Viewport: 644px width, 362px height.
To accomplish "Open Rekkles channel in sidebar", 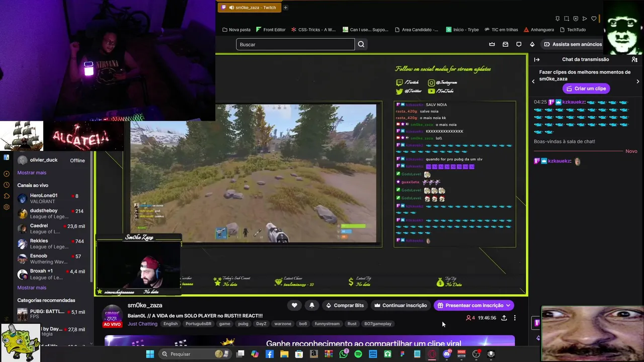I will click(x=51, y=243).
